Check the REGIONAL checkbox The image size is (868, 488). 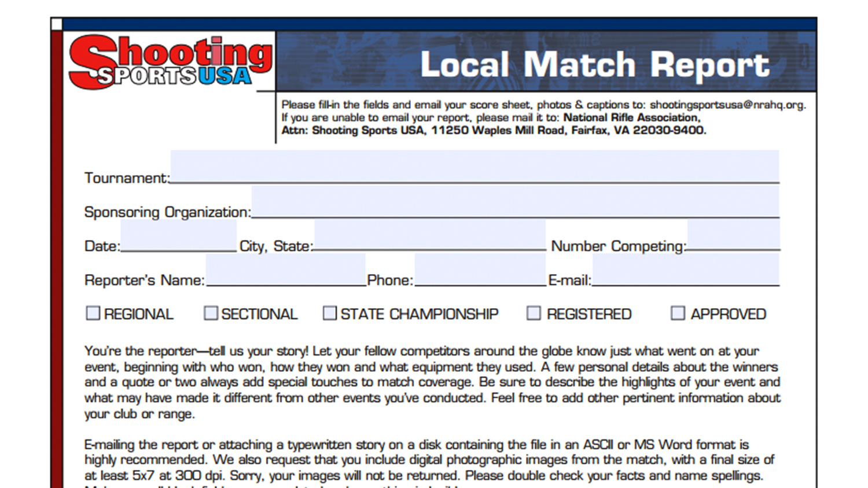pyautogui.click(x=93, y=313)
